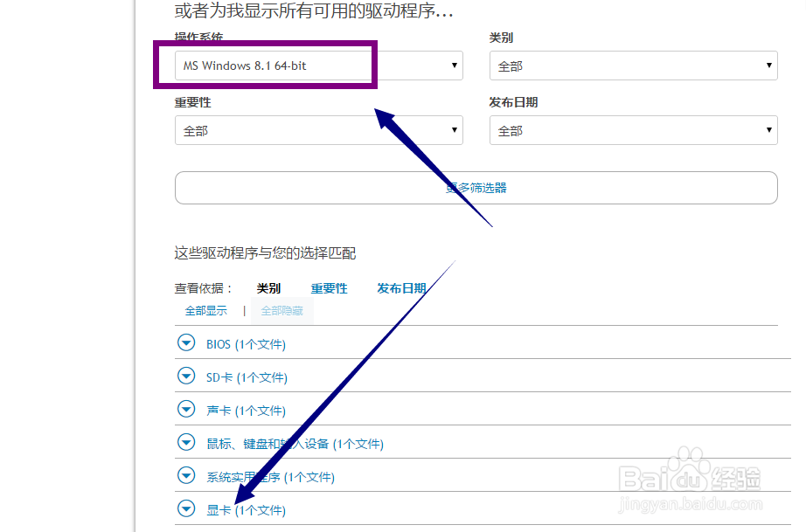Switch sorting to 重要性 view
The height and width of the screenshot is (532, 806).
tap(330, 288)
